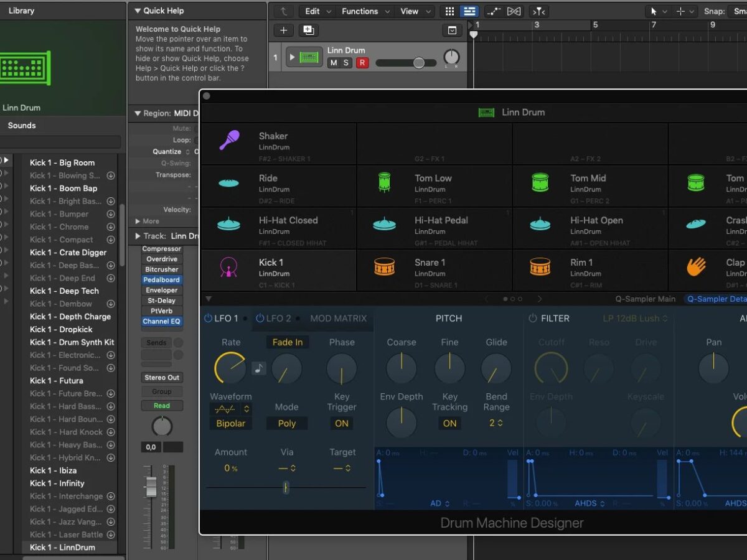This screenshot has height=560, width=747.
Task: Click the Read automation mode button
Action: tap(161, 406)
